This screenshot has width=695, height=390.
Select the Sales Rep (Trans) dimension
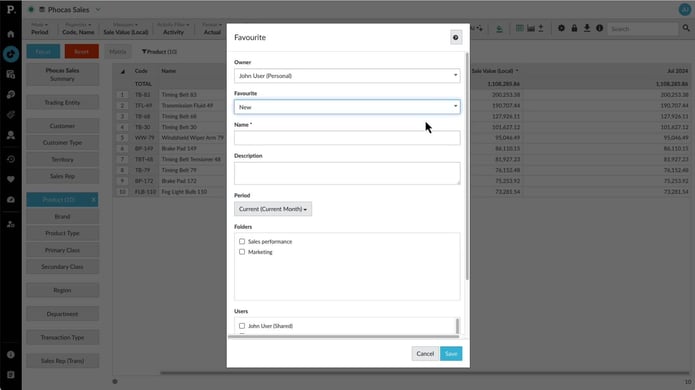(x=62, y=361)
